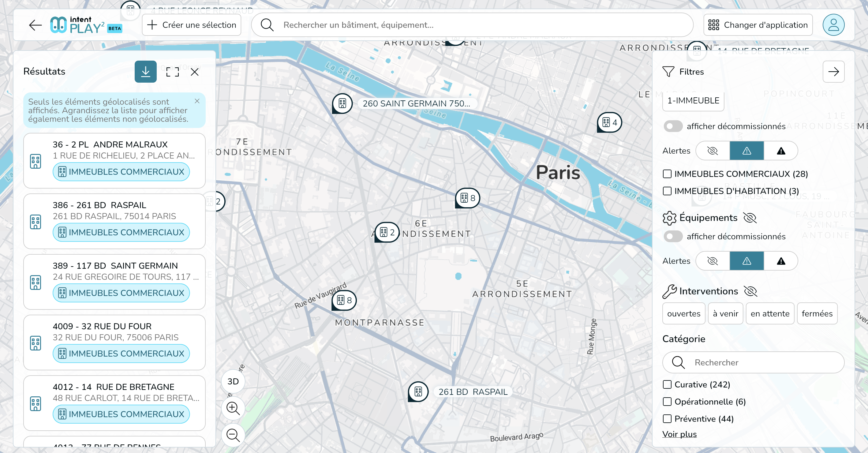The height and width of the screenshot is (453, 868).
Task: Toggle afficher décommissionnés for équipements
Action: (x=673, y=236)
